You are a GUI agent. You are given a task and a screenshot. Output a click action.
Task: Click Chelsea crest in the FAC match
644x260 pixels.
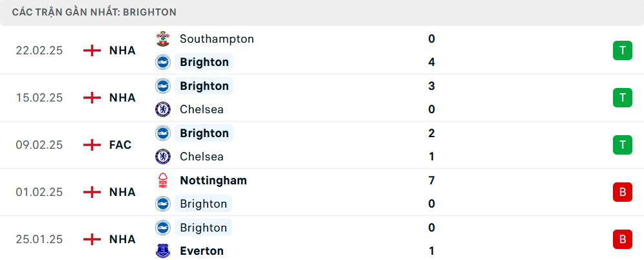click(163, 157)
